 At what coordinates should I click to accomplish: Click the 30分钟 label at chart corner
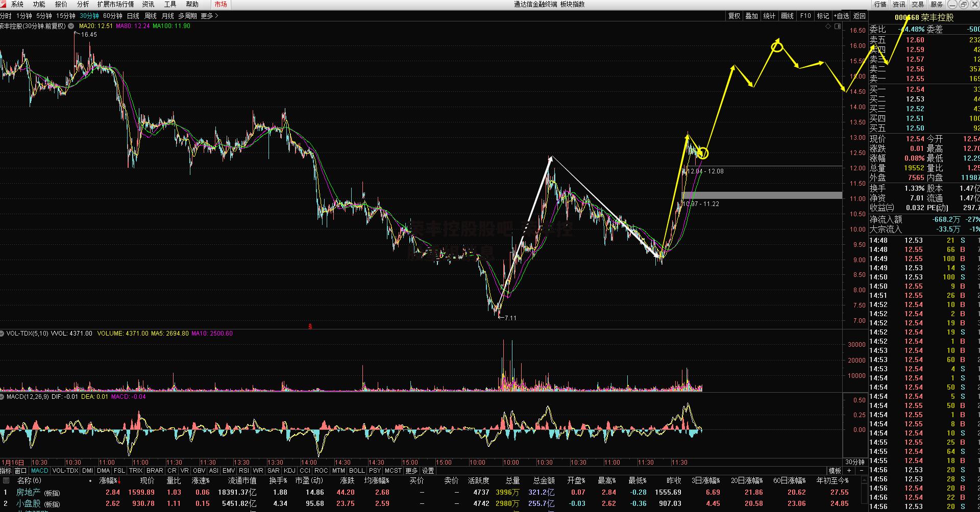point(855,462)
